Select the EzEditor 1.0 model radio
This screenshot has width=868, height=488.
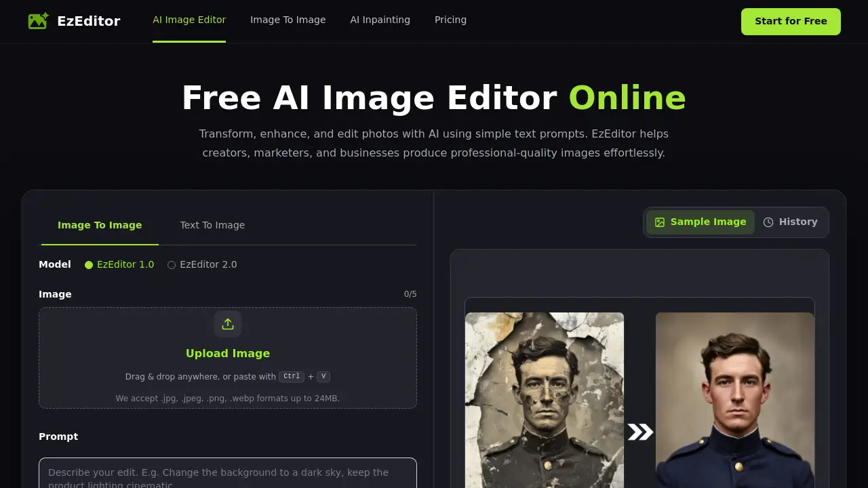89,265
